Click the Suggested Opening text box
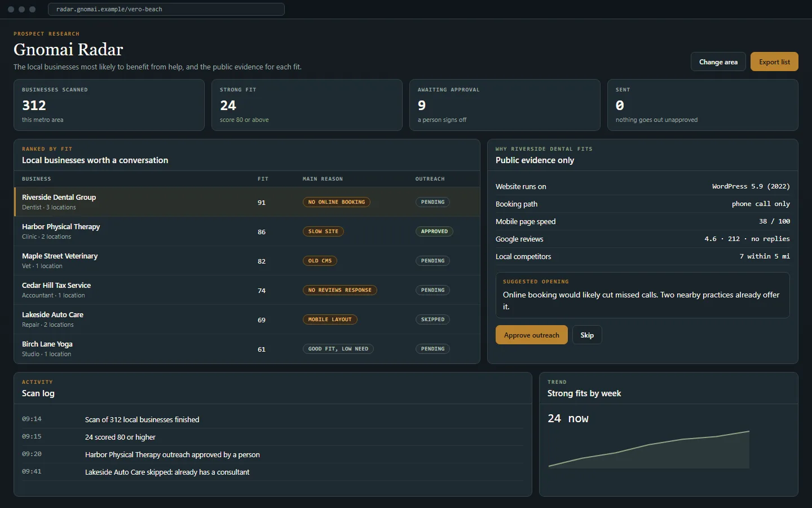 643,295
